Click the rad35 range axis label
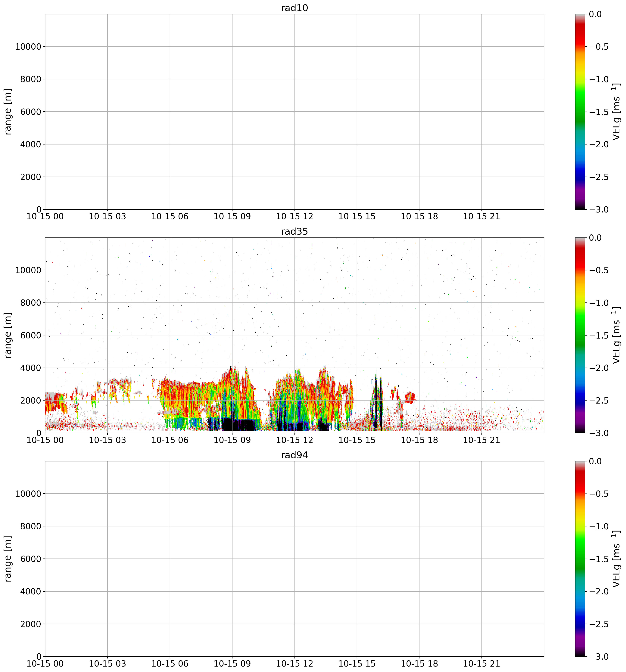 pyautogui.click(x=8, y=335)
